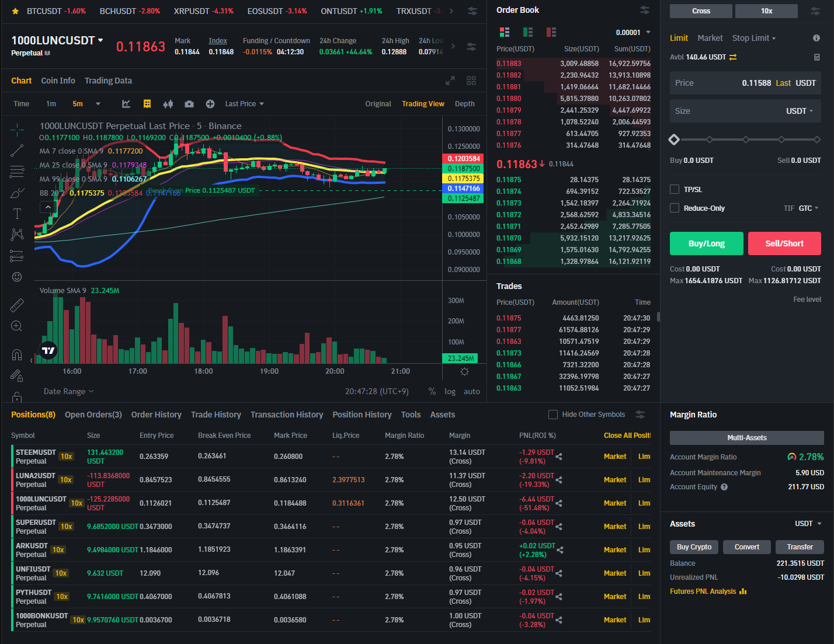Click the Transfer assets button

coord(800,547)
